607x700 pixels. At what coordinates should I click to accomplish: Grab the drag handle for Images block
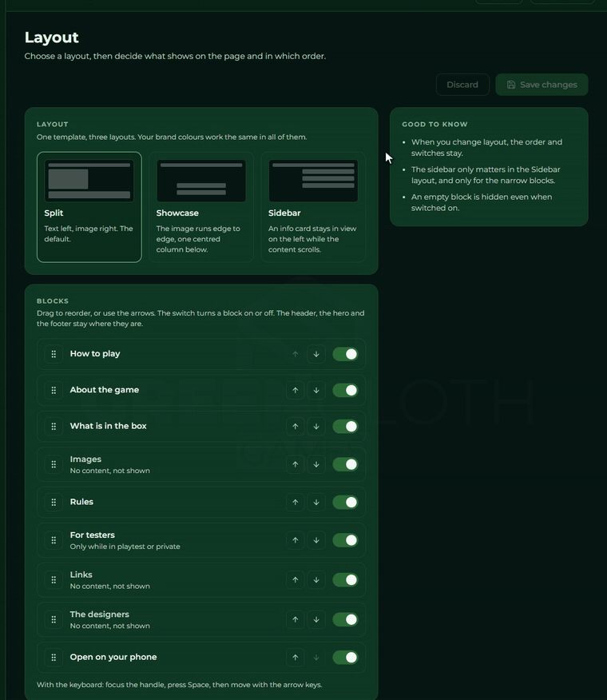pos(54,464)
